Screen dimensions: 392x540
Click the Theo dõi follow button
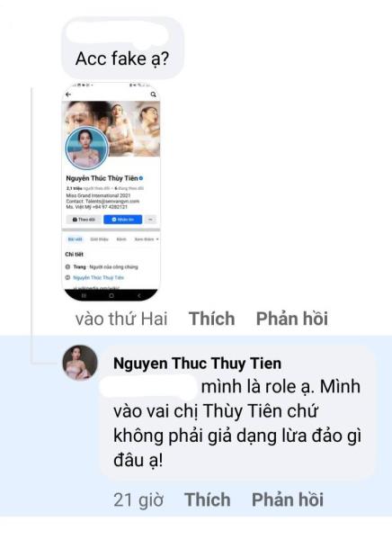(84, 220)
